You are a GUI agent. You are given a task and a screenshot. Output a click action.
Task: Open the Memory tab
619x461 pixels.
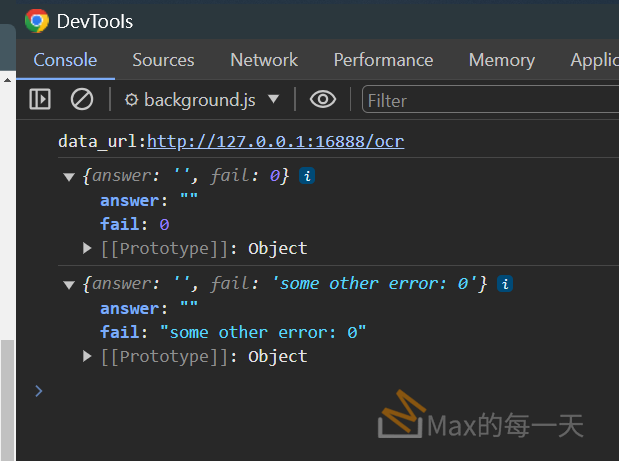501,60
